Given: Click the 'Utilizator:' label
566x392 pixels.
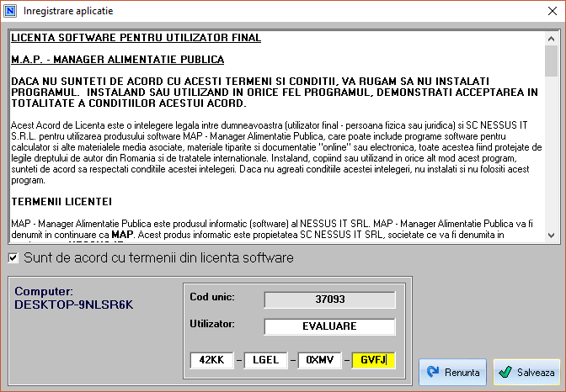Looking at the screenshot, I should (212, 324).
